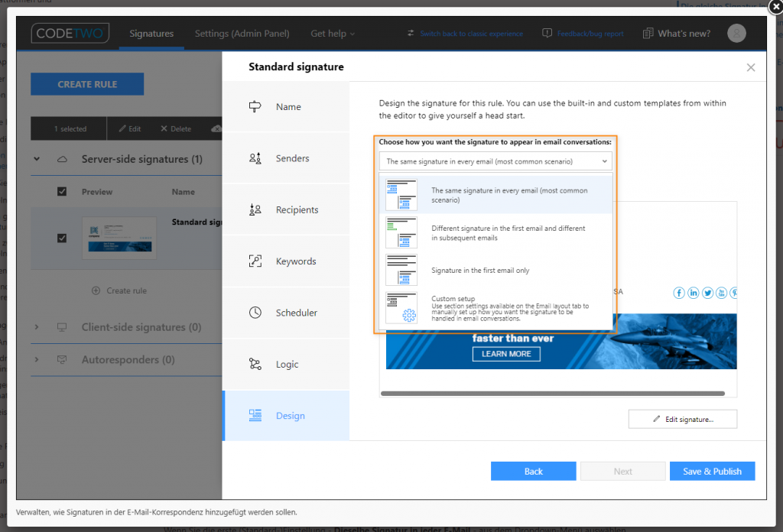Select the Design step
783x532 pixels.
tap(286, 416)
